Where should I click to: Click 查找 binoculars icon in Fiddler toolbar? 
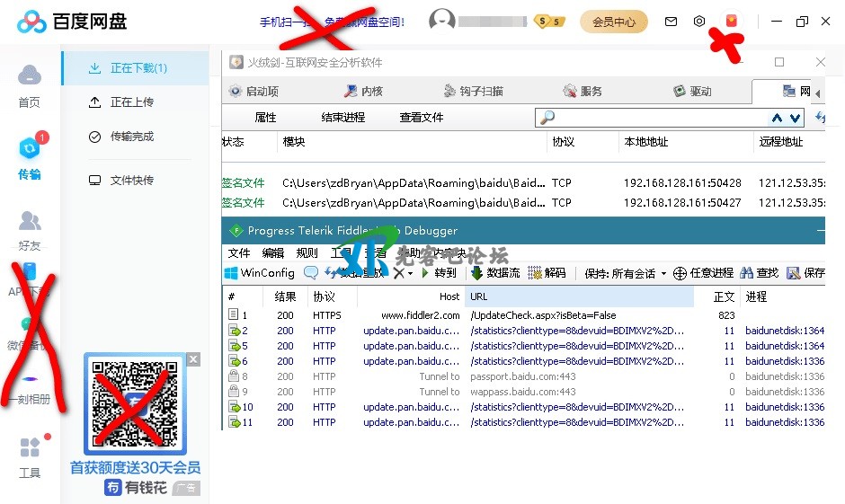(x=760, y=273)
